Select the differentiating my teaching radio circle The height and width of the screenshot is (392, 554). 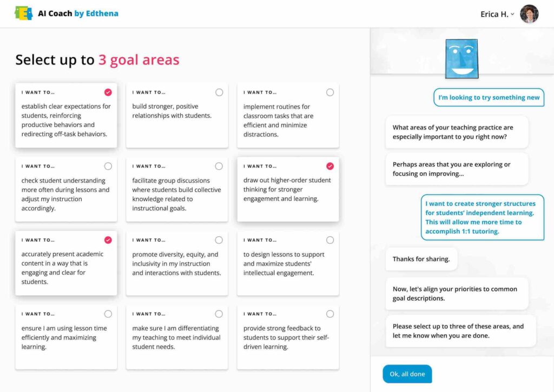219,314
